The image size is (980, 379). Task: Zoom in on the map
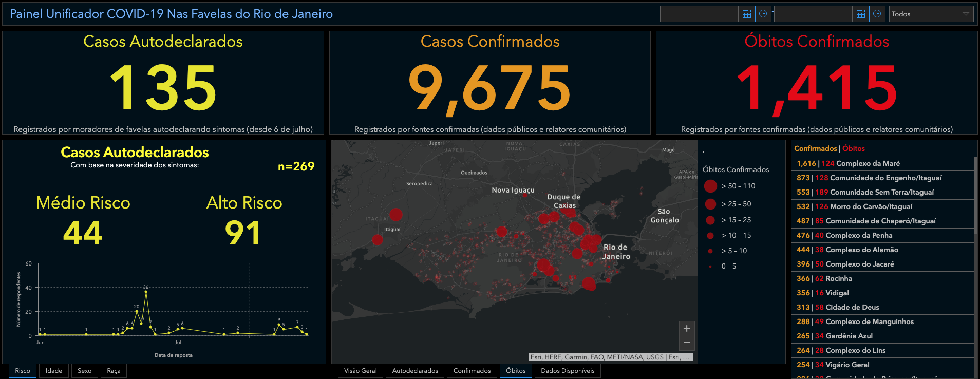pos(687,329)
